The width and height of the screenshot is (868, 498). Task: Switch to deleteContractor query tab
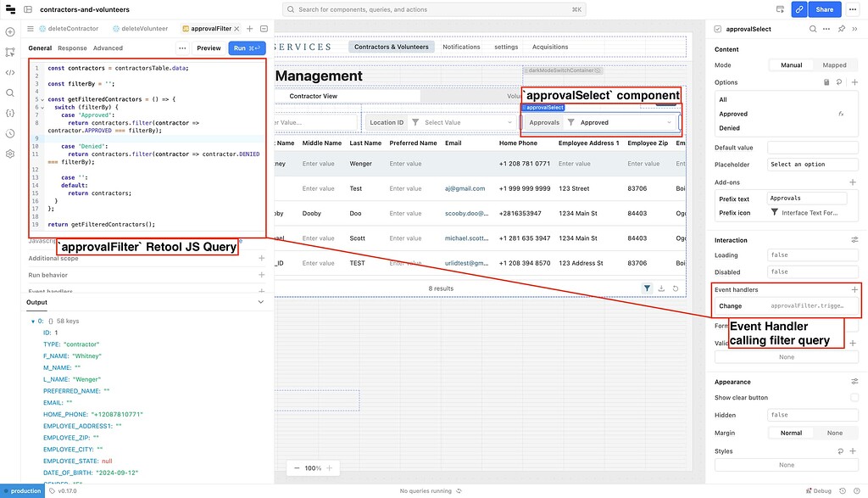click(x=68, y=29)
